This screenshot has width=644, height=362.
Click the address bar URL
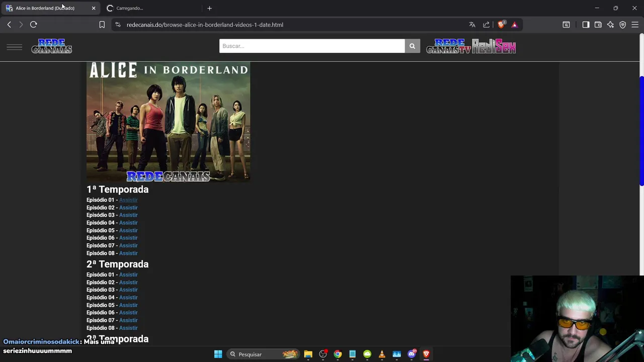[x=205, y=25]
